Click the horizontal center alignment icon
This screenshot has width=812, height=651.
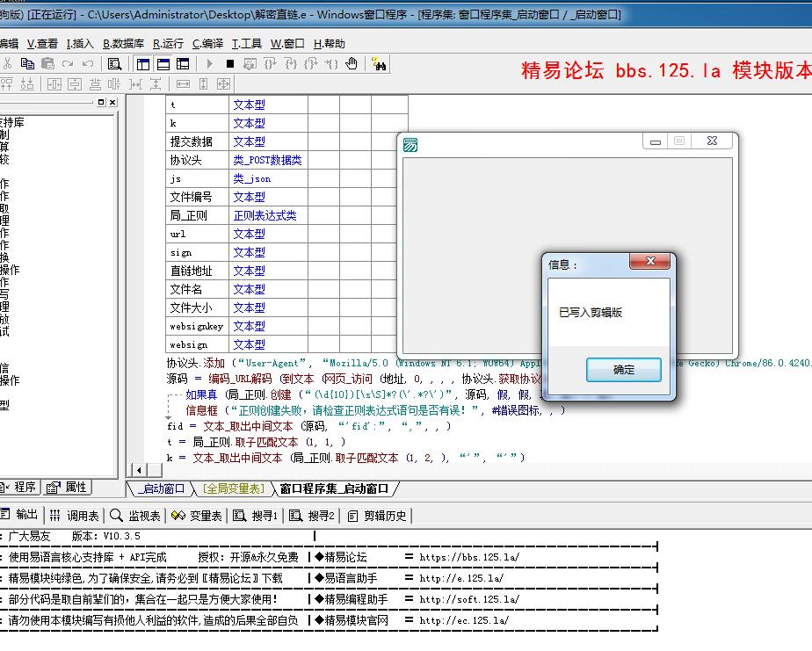point(54,83)
